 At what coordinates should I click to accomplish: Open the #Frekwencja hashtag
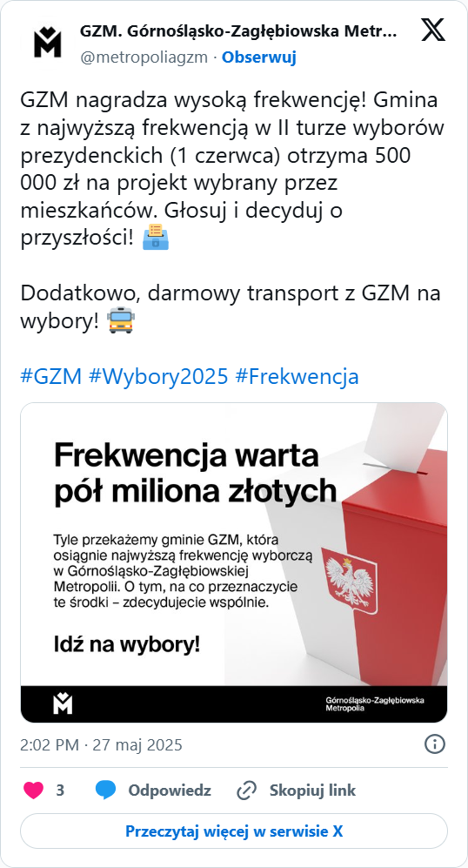297,376
